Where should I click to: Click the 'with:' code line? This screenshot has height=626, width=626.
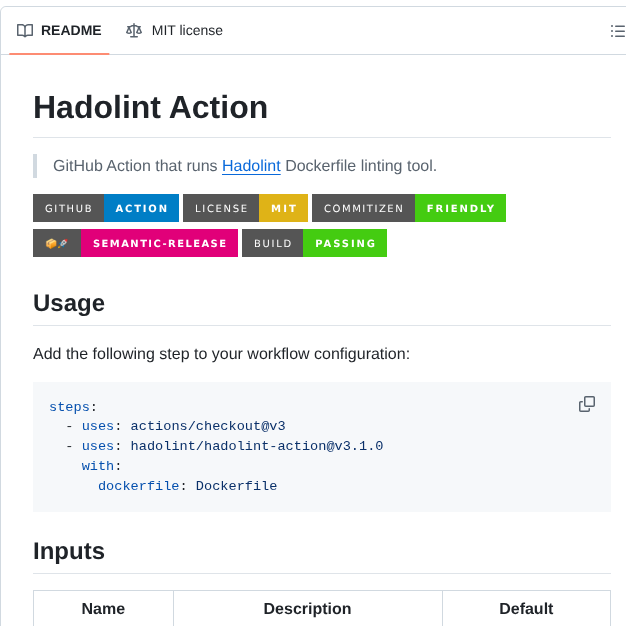pos(101,466)
